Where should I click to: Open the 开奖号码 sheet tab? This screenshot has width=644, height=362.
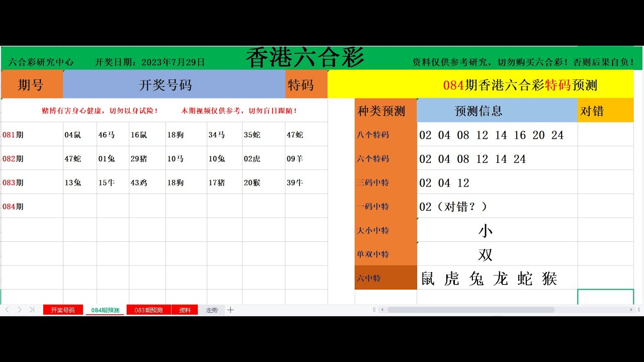pos(62,310)
